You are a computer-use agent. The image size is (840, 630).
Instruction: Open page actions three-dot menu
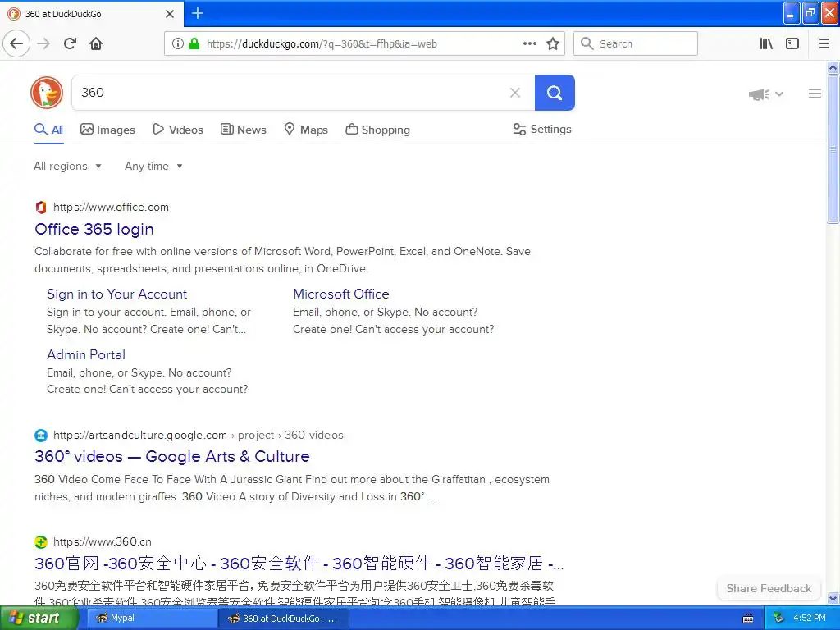530,43
